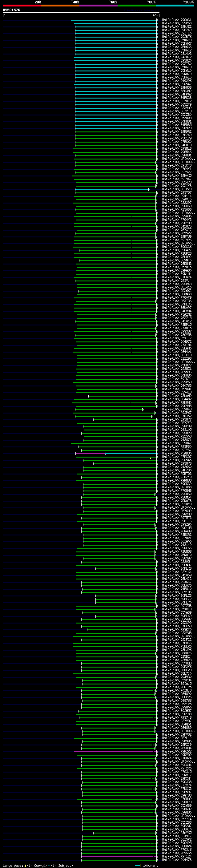Select hit label UniRef100_Q8LQ92

[x=176, y=257]
